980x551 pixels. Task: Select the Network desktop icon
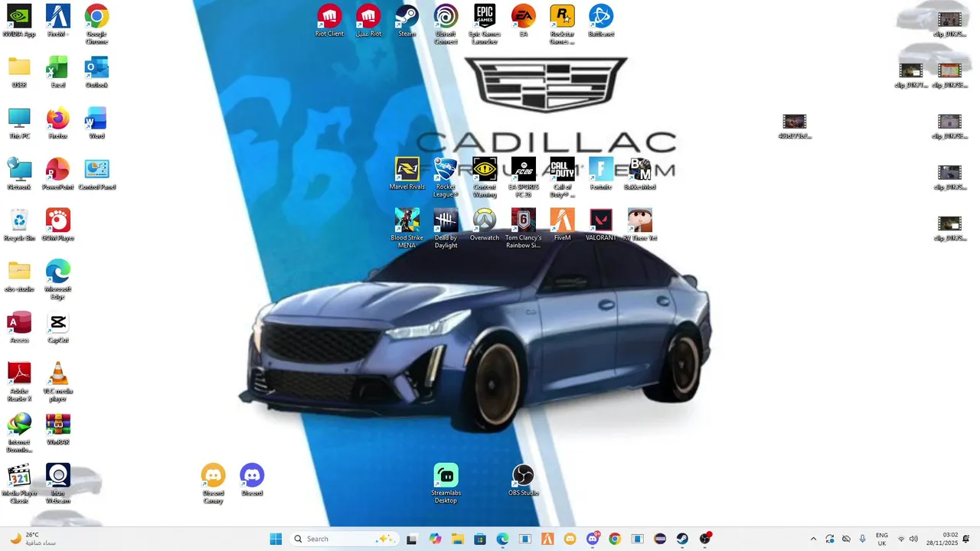pyautogui.click(x=19, y=174)
